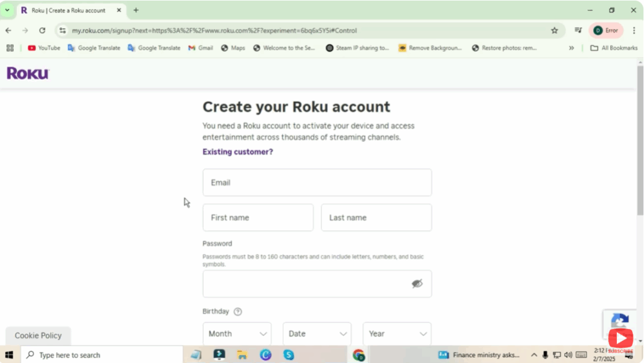The height and width of the screenshot is (363, 644).
Task: Open a new browser tab
Action: (138, 10)
